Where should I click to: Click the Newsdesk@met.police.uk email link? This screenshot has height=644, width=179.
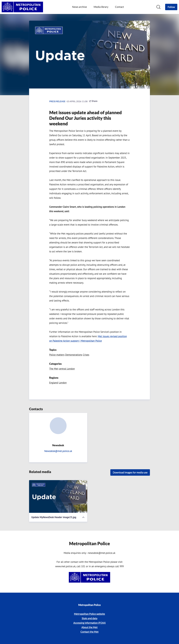[x=58, y=451]
